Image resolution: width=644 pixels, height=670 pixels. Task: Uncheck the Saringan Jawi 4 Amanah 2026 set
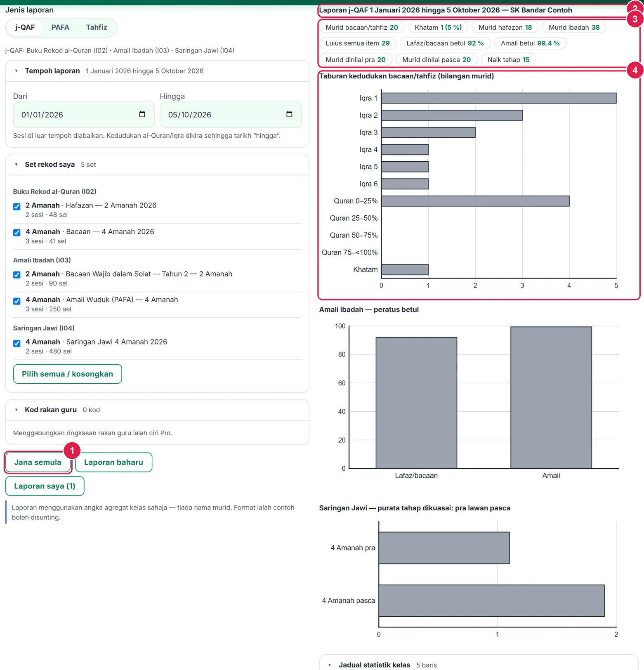point(17,343)
